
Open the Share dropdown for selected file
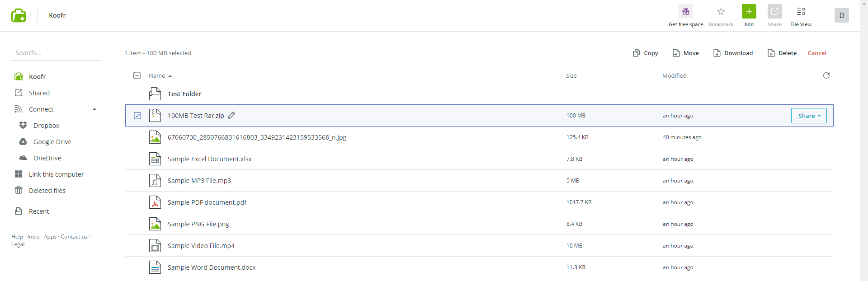(808, 116)
